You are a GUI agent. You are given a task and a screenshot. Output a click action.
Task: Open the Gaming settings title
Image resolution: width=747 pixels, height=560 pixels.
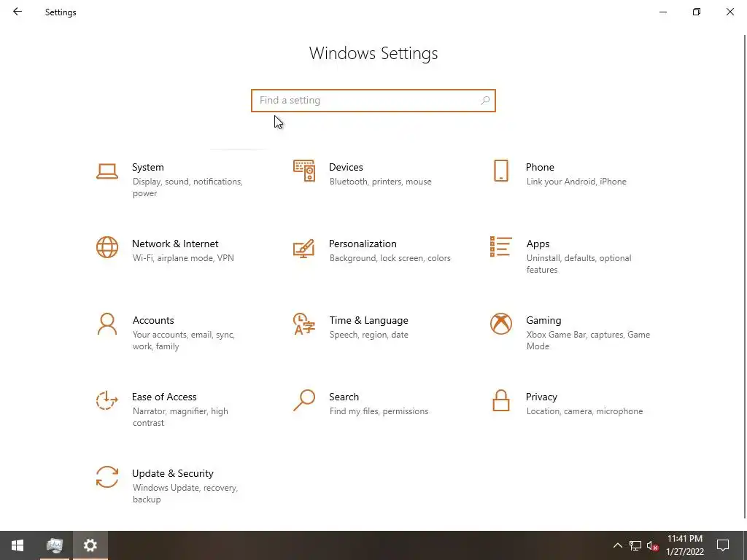coord(543,321)
